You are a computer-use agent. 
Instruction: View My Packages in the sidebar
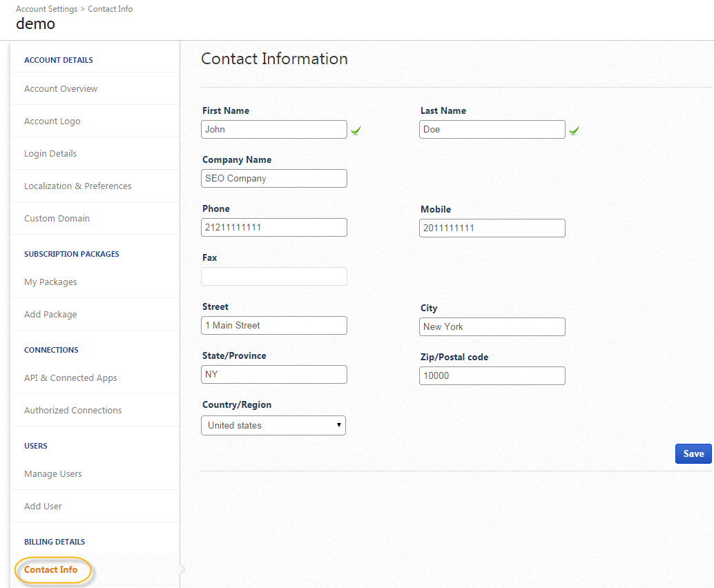click(50, 282)
